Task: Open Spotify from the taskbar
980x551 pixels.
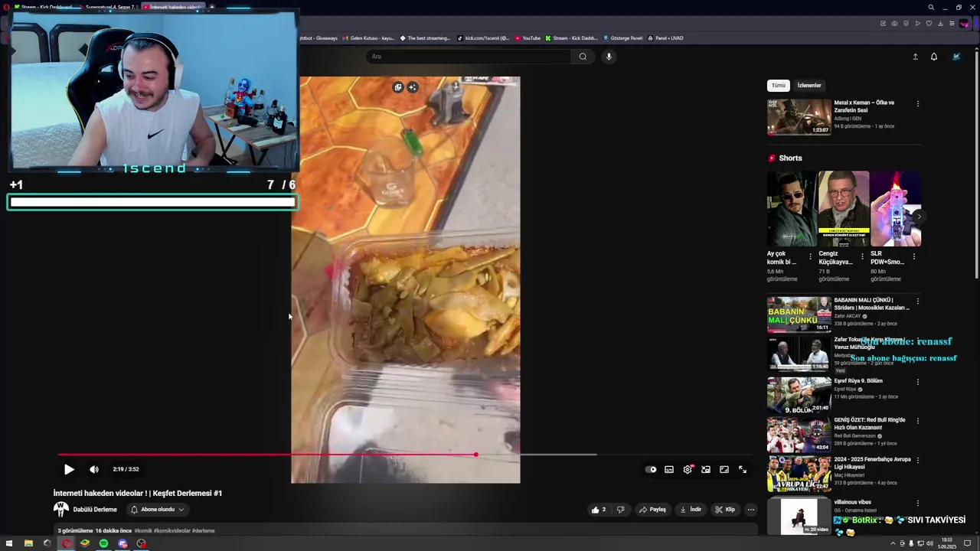Action: tap(103, 544)
